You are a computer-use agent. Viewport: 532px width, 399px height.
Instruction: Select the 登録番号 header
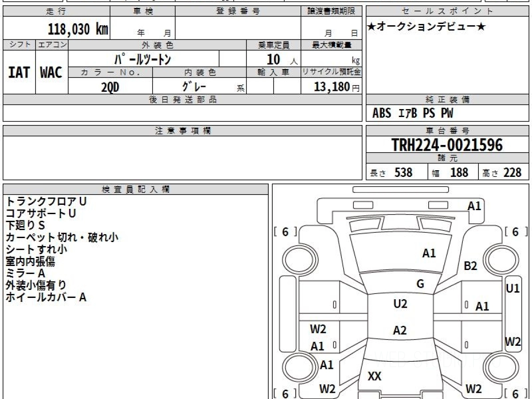click(x=238, y=12)
